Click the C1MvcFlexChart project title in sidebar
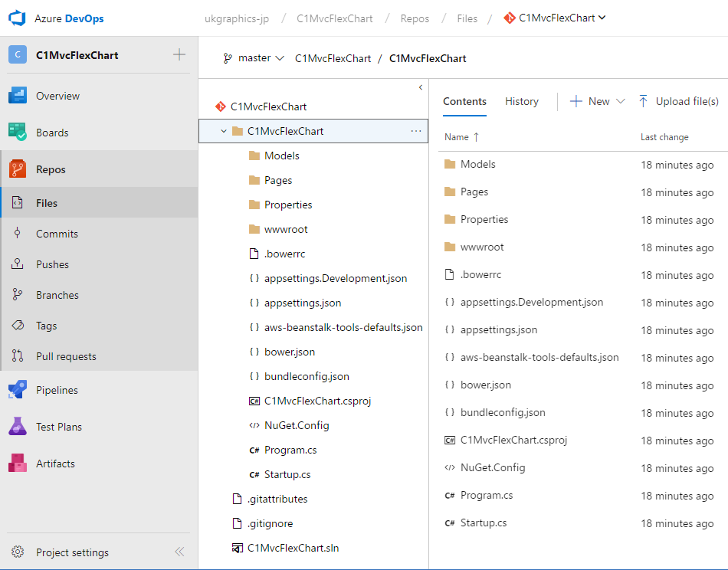Screen dimensions: 728x570 (x=77, y=55)
